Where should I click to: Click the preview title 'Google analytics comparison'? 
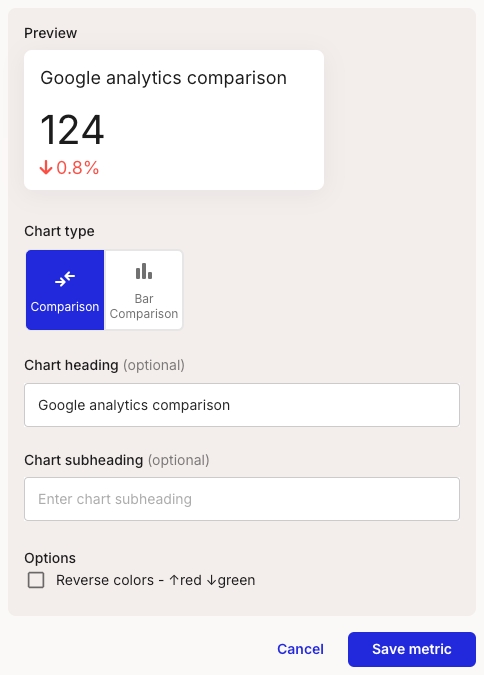(164, 78)
